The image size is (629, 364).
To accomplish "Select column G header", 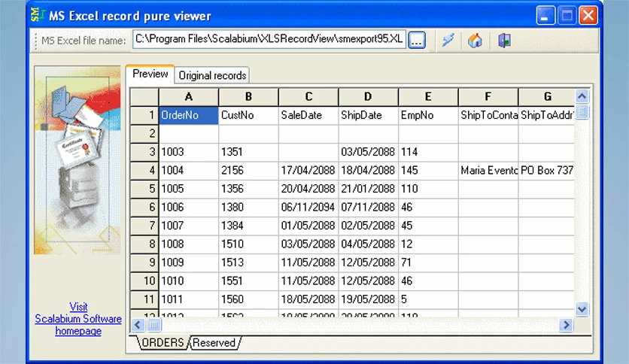I will [546, 96].
